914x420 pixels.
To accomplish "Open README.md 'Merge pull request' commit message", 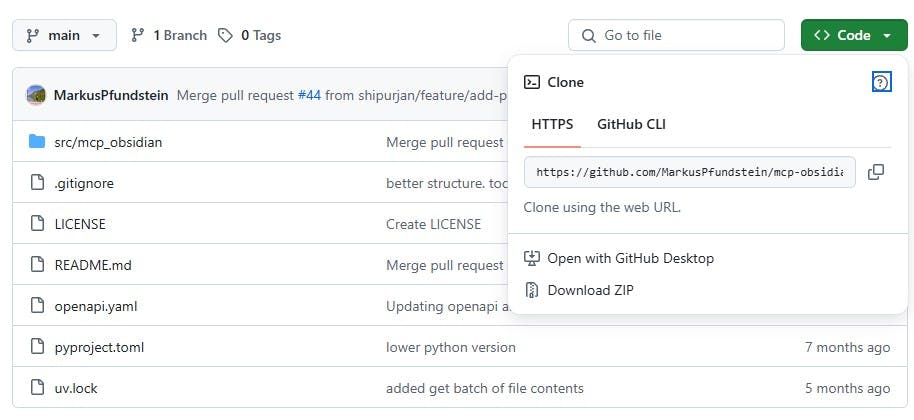I will point(445,265).
